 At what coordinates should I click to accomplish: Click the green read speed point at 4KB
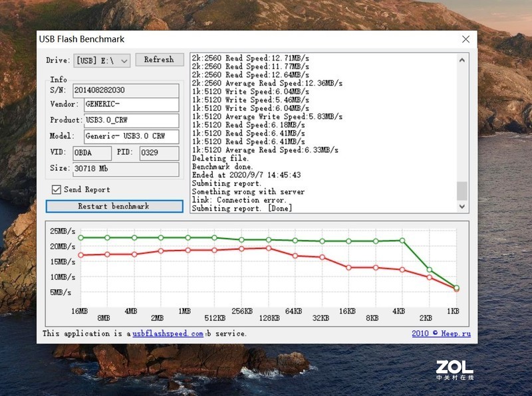click(x=402, y=241)
